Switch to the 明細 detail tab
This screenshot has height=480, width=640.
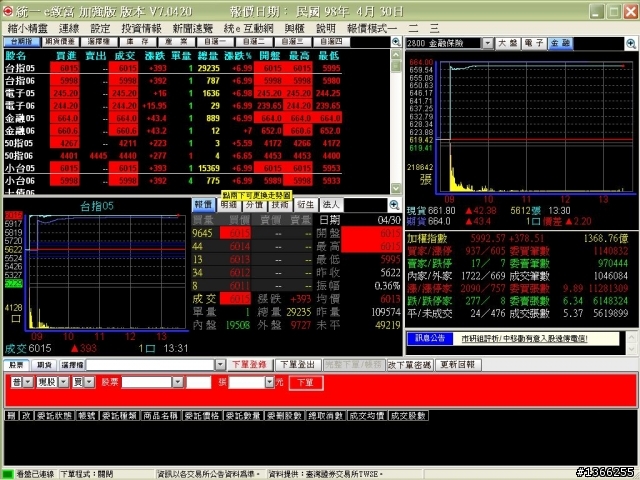pos(229,205)
